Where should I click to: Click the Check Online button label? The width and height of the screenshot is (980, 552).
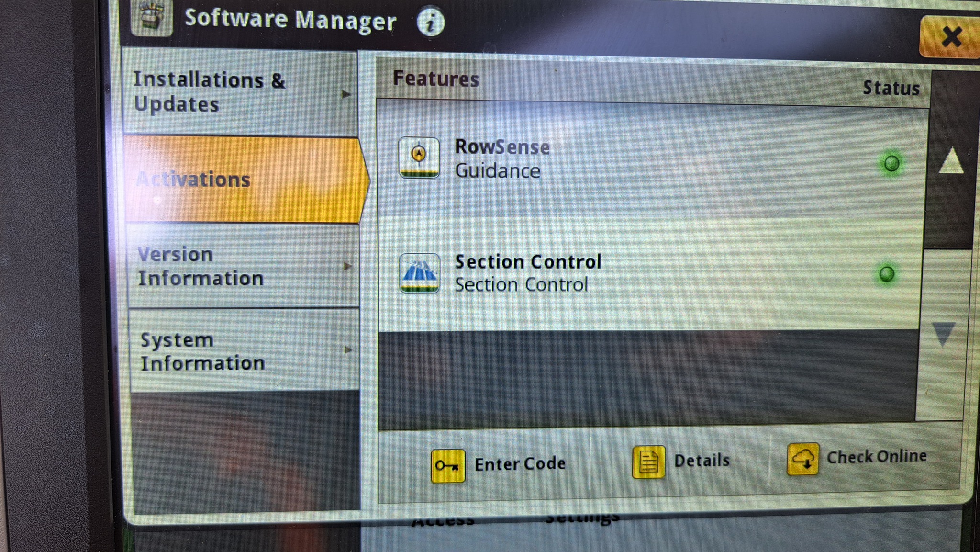[x=877, y=457]
